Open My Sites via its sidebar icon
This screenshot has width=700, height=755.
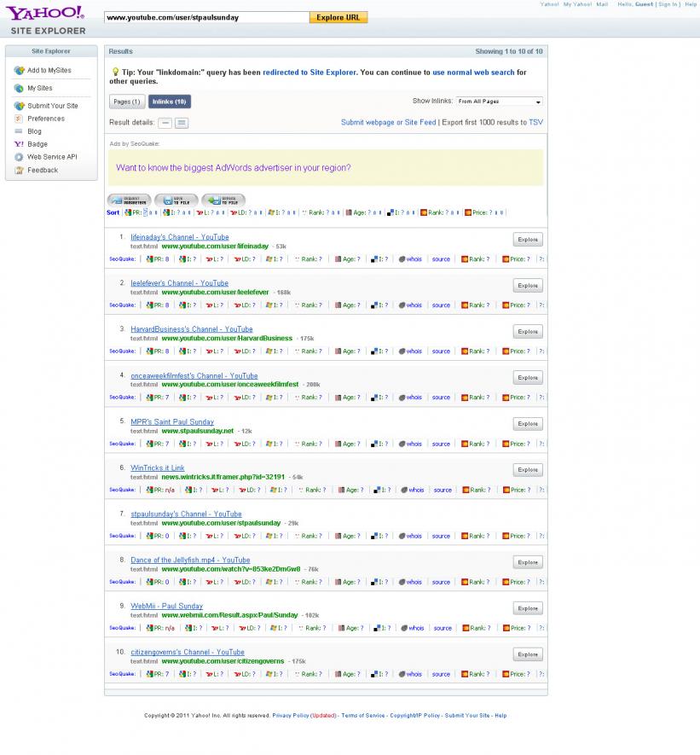[19, 88]
